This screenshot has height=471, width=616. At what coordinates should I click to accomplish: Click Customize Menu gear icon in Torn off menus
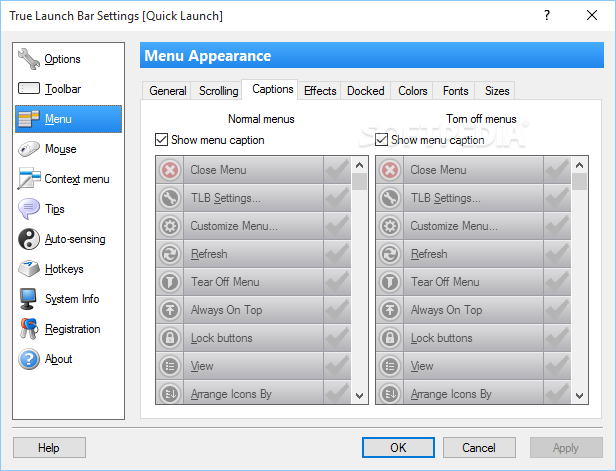(x=390, y=226)
